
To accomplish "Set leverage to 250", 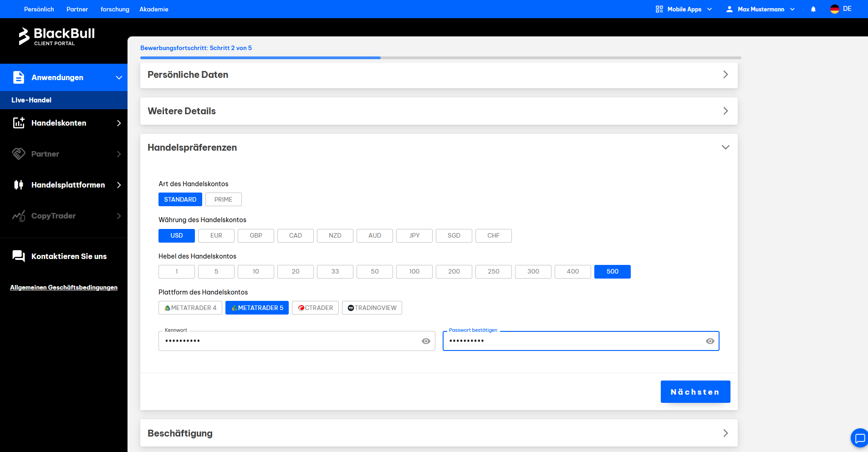I will (x=494, y=271).
